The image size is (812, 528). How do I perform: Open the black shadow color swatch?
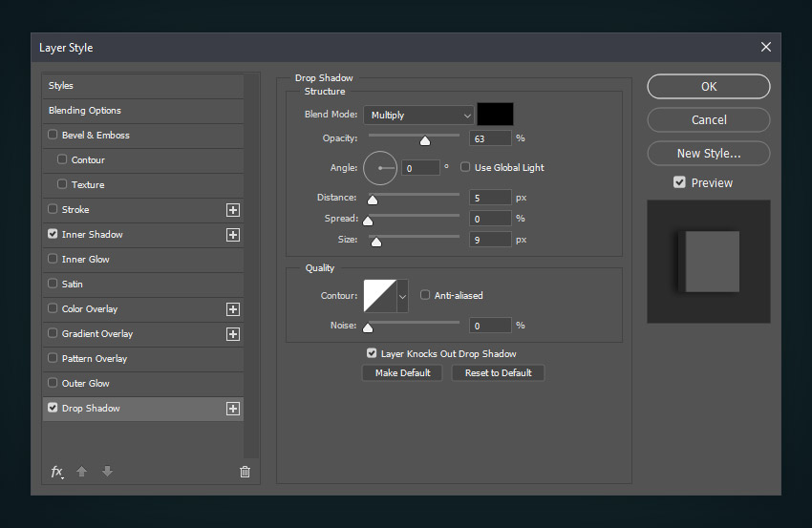495,115
